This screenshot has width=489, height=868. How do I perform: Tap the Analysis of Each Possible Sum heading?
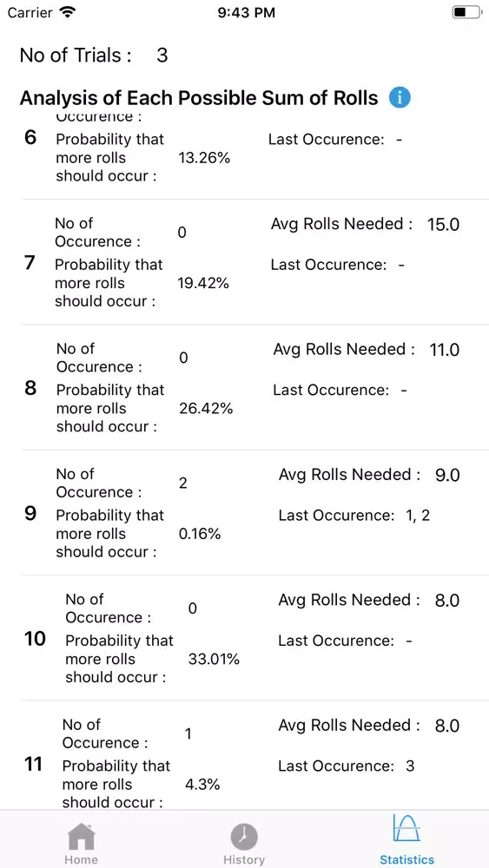tap(199, 98)
